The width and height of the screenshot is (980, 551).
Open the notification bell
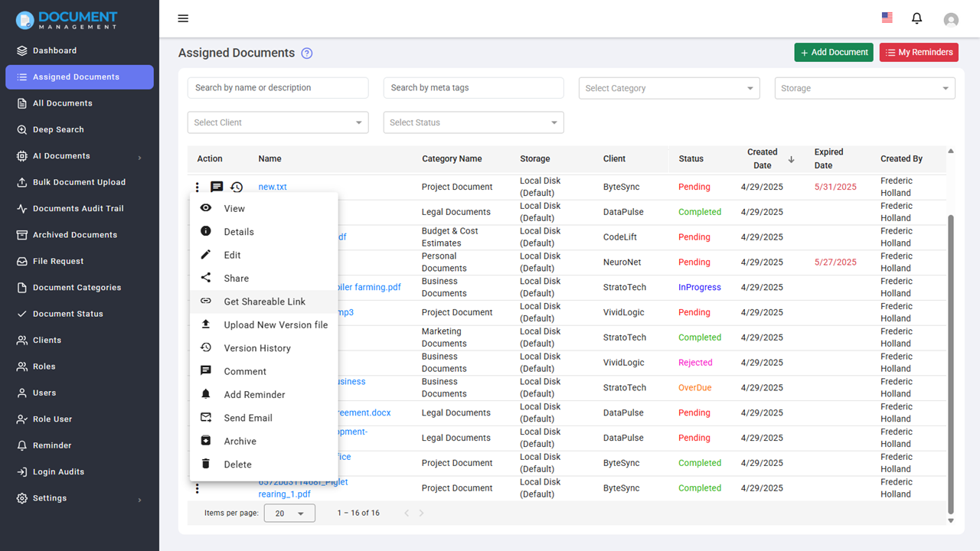point(916,18)
